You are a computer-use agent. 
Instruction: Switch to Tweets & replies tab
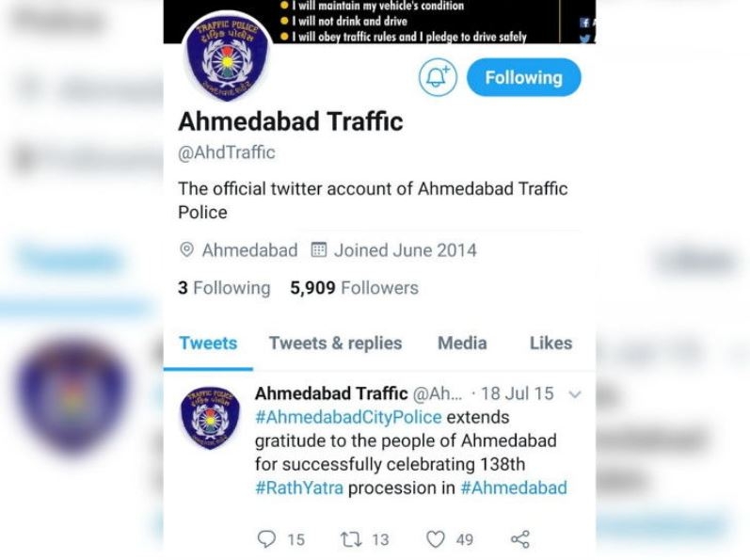335,344
